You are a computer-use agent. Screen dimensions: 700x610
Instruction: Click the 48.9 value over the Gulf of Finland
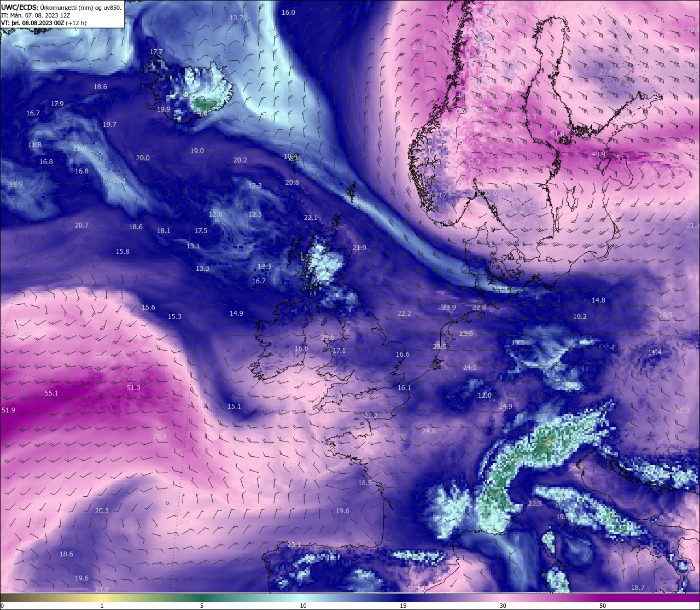pos(598,154)
